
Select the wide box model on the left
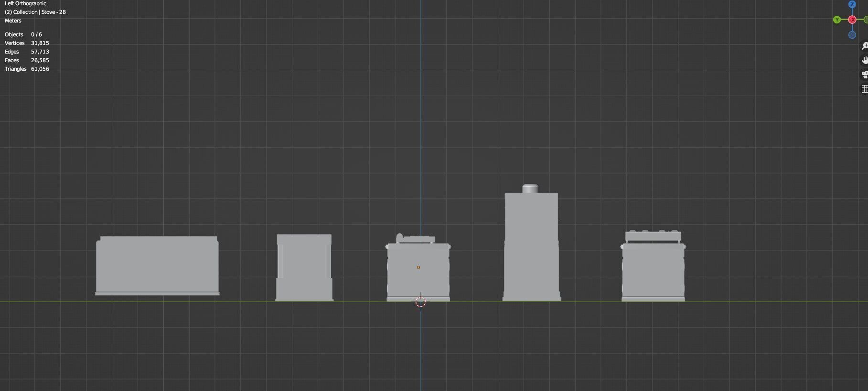pos(157,266)
